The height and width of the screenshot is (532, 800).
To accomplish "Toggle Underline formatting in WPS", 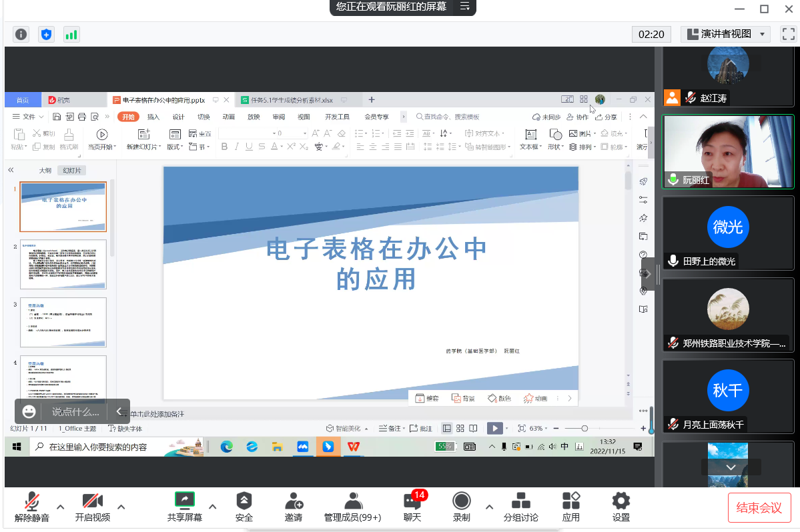I will click(x=249, y=147).
